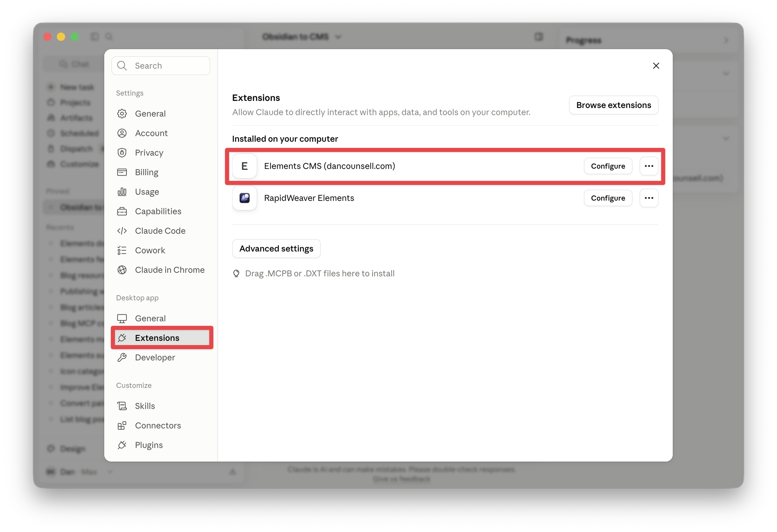The image size is (777, 532).
Task: Open Account settings via the person icon
Action: (x=122, y=133)
